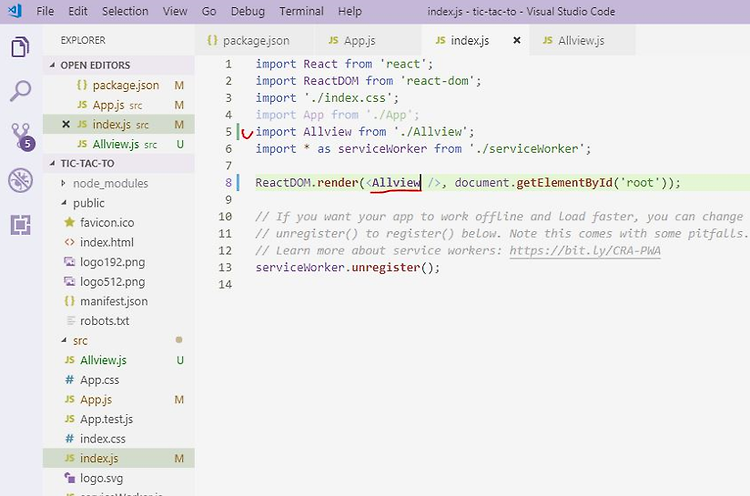Select index.js in src folder tree
The height and width of the screenshot is (496, 750).
[x=119, y=458]
